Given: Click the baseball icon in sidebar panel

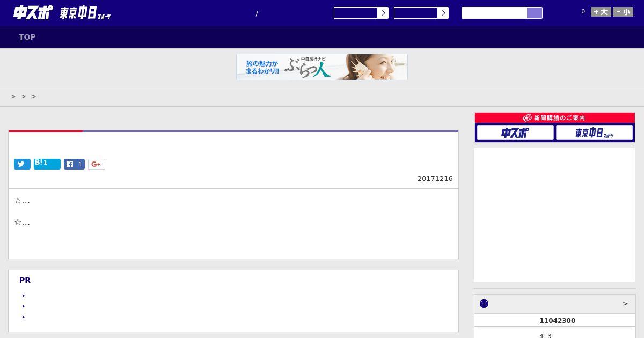Looking at the screenshot, I should coord(484,304).
